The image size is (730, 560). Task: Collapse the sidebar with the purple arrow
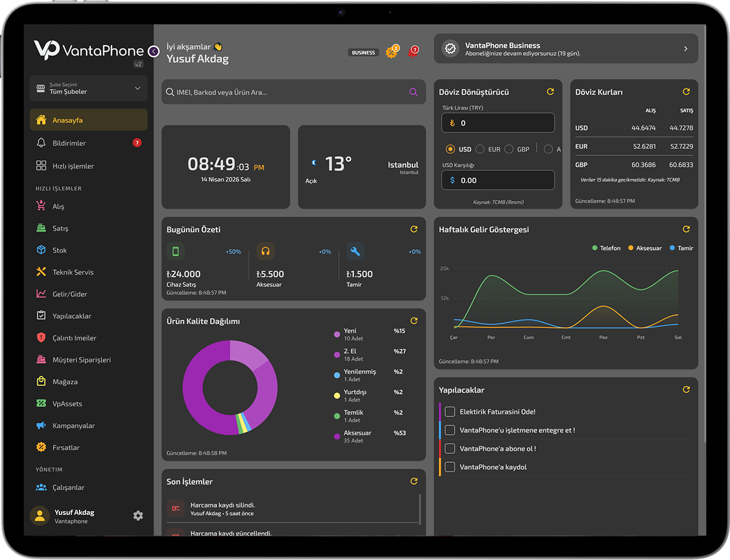[154, 52]
